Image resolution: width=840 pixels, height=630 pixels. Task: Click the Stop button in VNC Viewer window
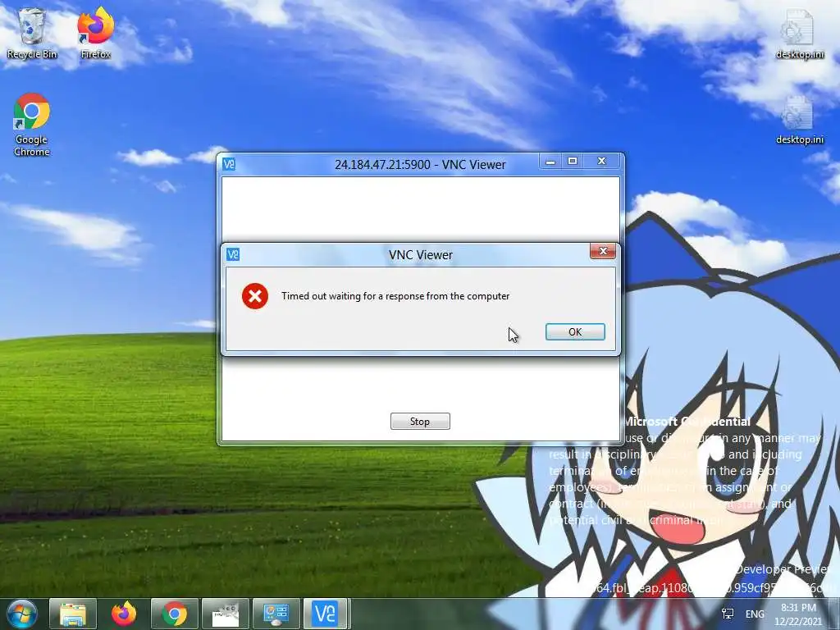(x=420, y=421)
